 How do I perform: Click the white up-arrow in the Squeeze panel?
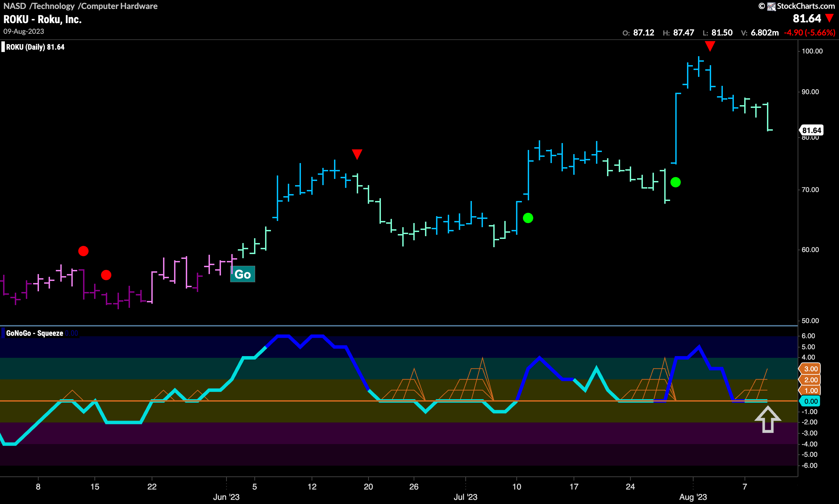768,419
